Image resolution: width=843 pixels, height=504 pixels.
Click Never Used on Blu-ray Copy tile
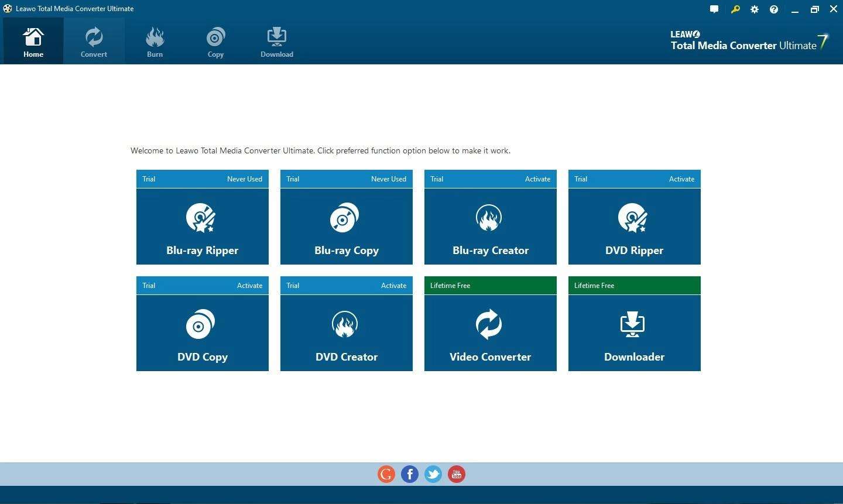[389, 179]
